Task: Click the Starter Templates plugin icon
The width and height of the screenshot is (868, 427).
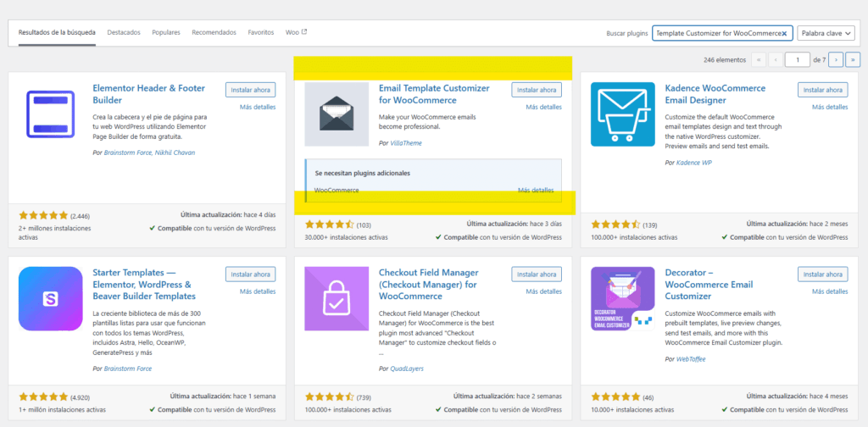Action: 50,299
